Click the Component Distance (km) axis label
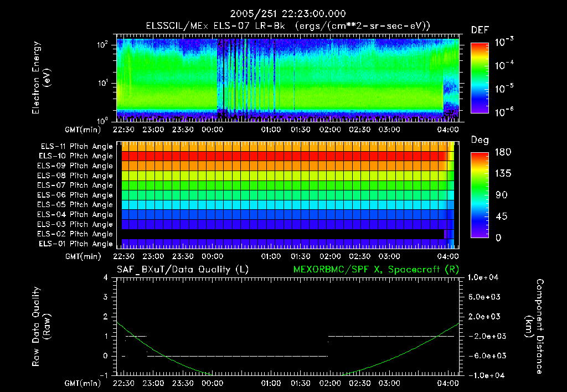Image resolution: width=567 pixels, height=392 pixels. coord(534,327)
